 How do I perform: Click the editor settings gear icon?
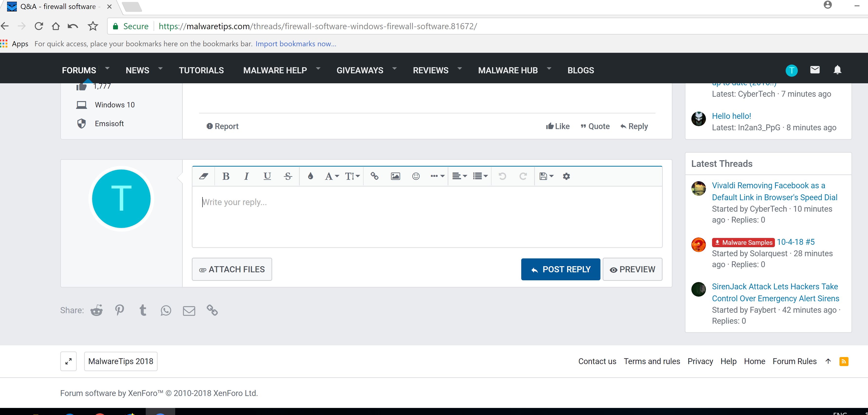coord(566,176)
